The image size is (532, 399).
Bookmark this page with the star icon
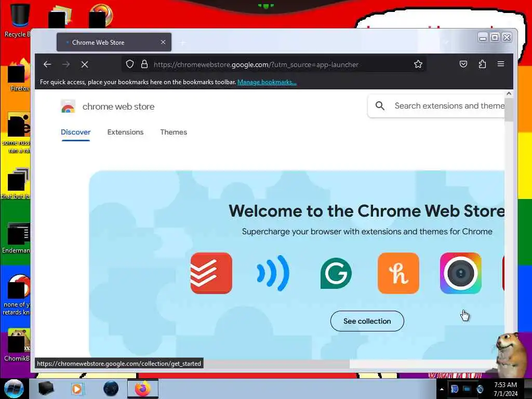click(x=418, y=64)
